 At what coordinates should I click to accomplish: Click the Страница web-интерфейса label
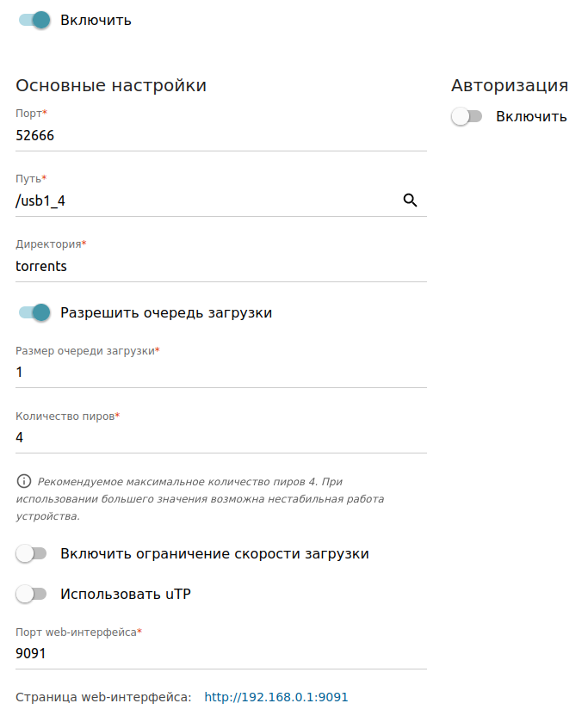tap(103, 697)
